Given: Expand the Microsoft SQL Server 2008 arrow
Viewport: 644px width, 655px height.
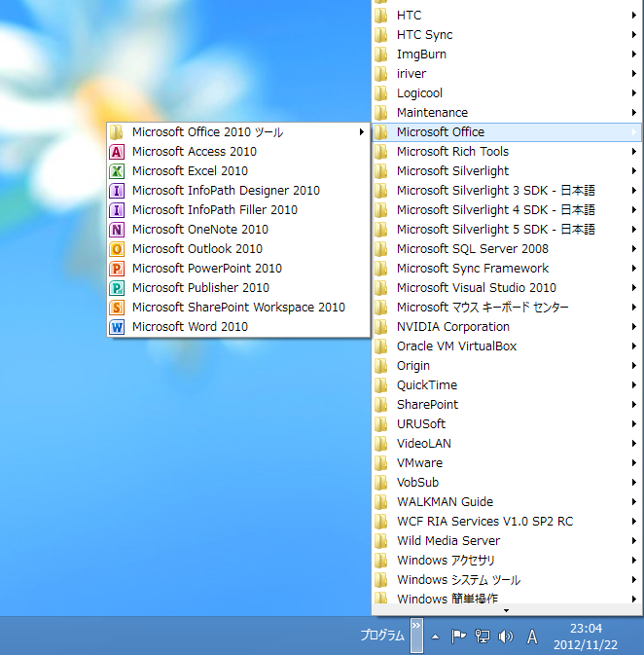Looking at the screenshot, I should point(634,249).
